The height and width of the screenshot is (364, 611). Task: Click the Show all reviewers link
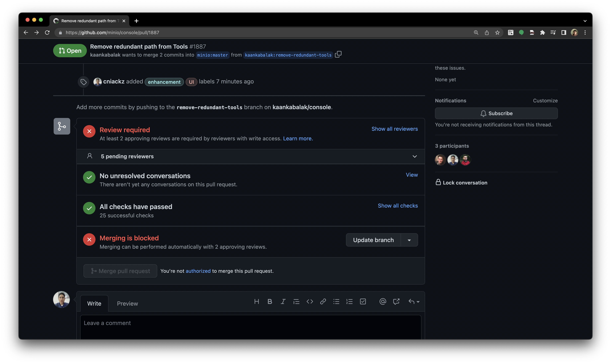394,129
